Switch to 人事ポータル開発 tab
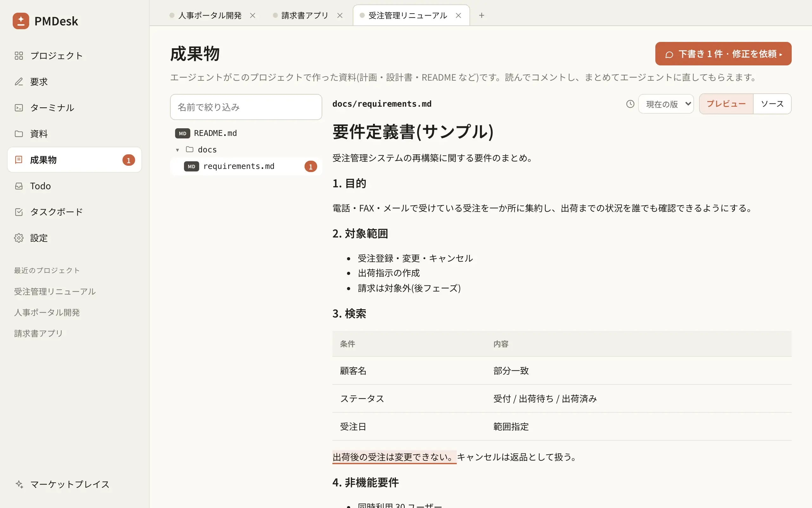The image size is (812, 508). tap(210, 16)
